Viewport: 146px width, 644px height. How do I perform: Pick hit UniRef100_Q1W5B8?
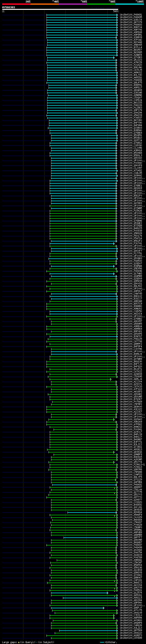coord(131,276)
